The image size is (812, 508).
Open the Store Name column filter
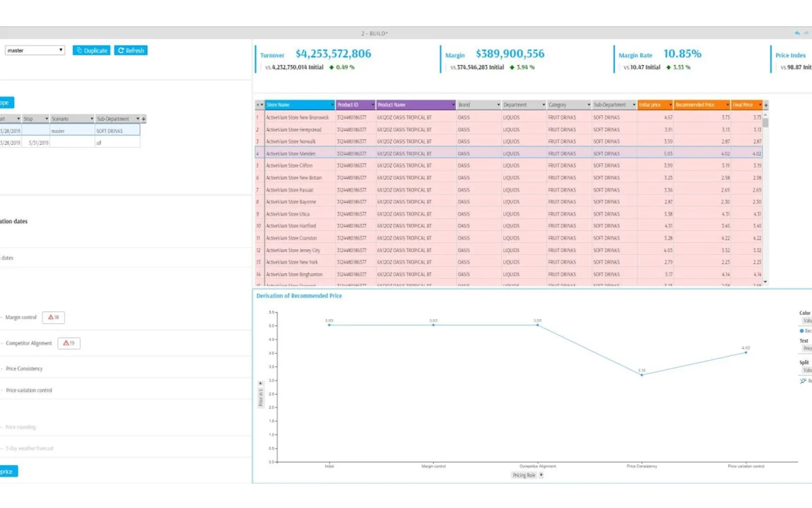tap(332, 105)
